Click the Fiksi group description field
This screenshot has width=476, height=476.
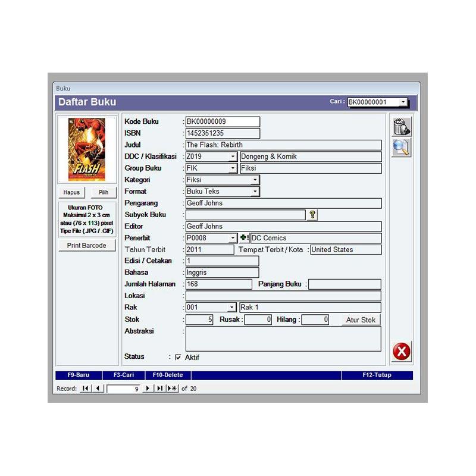311,168
